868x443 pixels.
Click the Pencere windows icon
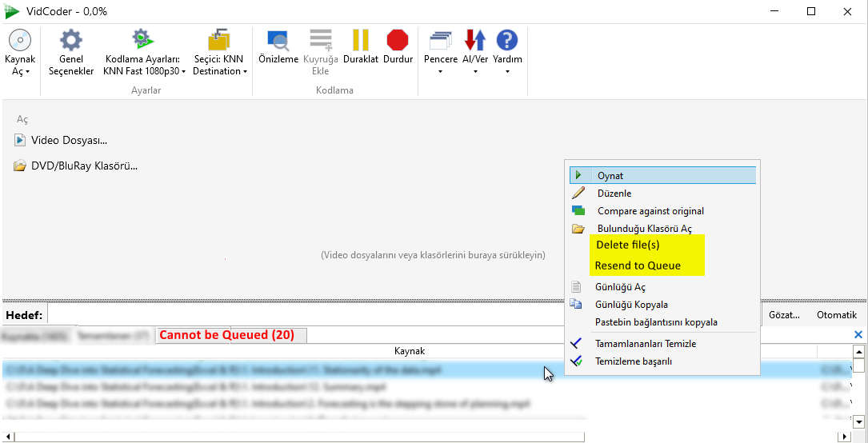tap(440, 40)
